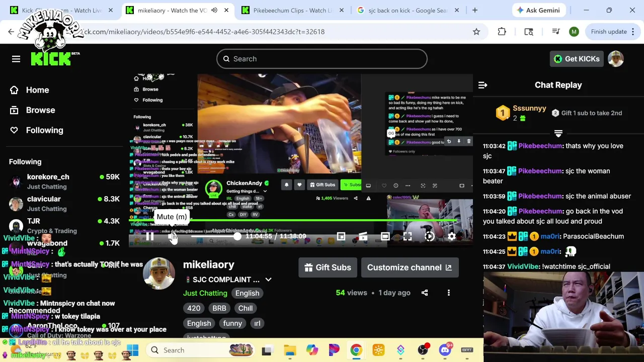The image size is (644, 362).
Task: Click ma0ri username at 11:04:23
Action: coord(550,236)
